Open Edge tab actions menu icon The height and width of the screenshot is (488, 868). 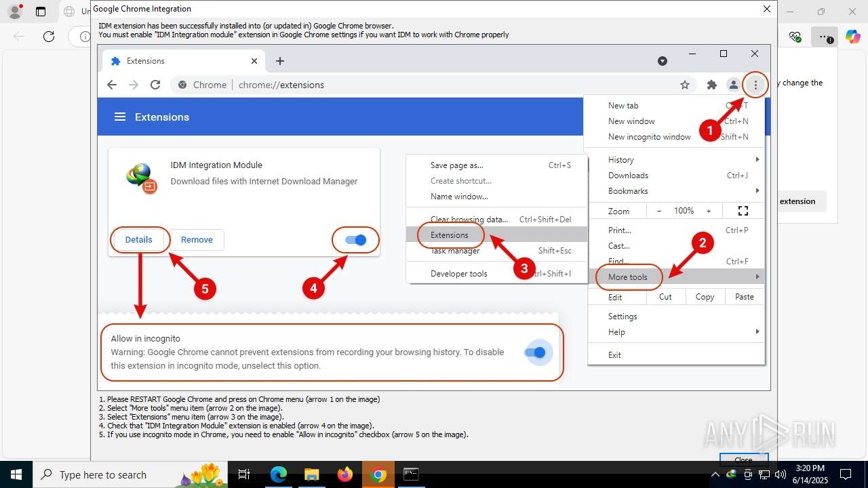[x=41, y=12]
